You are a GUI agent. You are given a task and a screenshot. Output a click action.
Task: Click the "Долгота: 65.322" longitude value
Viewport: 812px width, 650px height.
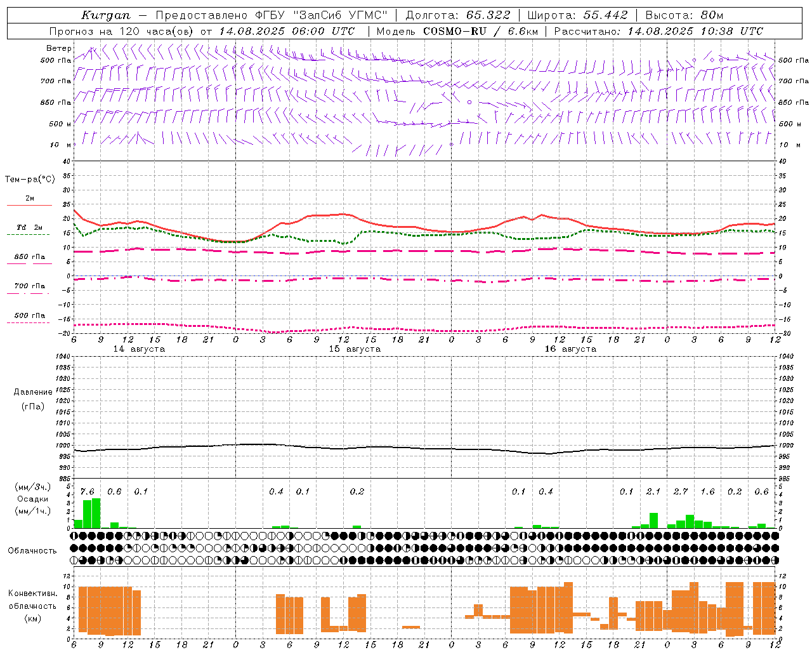pos(459,15)
